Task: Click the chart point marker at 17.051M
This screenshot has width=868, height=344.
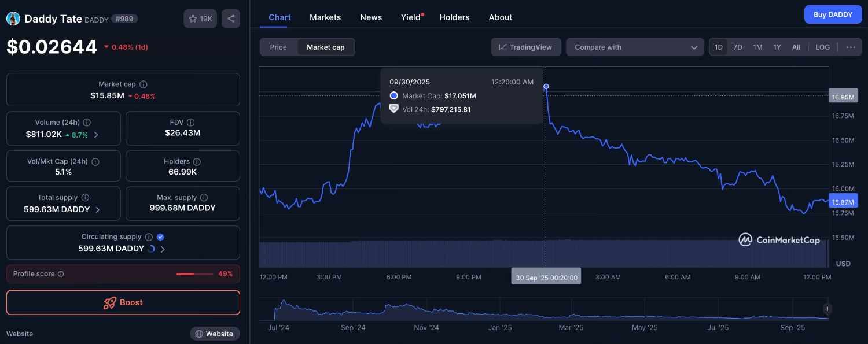Action: click(x=546, y=87)
